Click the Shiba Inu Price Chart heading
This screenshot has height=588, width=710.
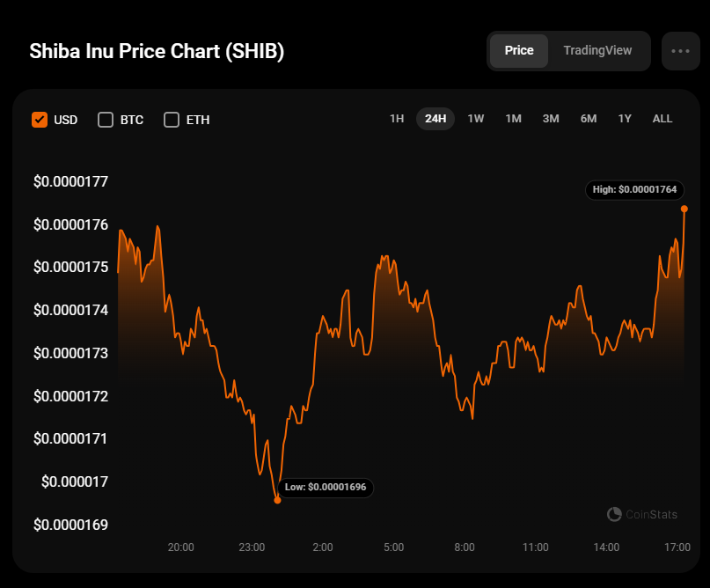coord(157,51)
